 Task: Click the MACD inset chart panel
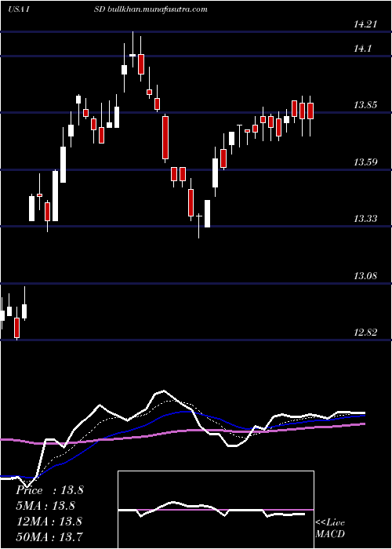pos(216,510)
